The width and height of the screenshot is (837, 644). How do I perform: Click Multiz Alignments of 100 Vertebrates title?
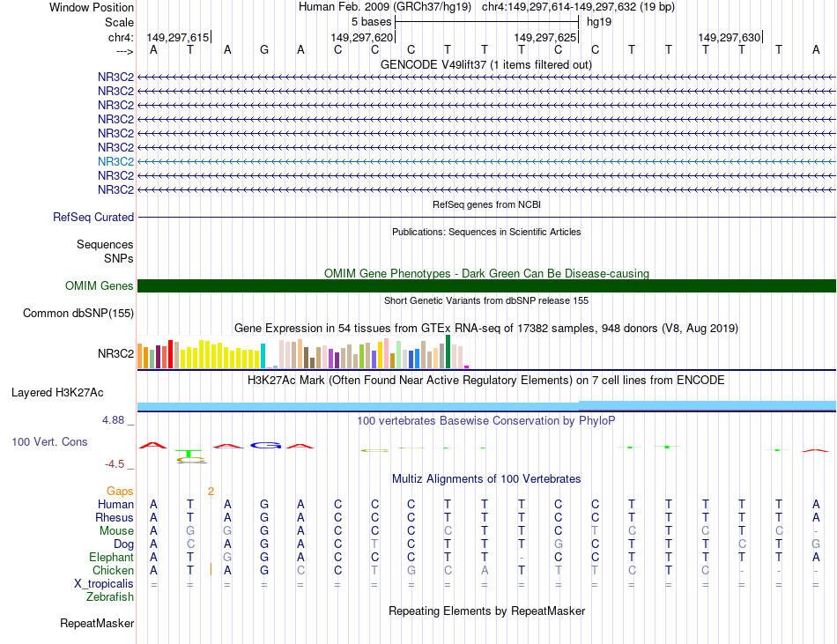(486, 478)
